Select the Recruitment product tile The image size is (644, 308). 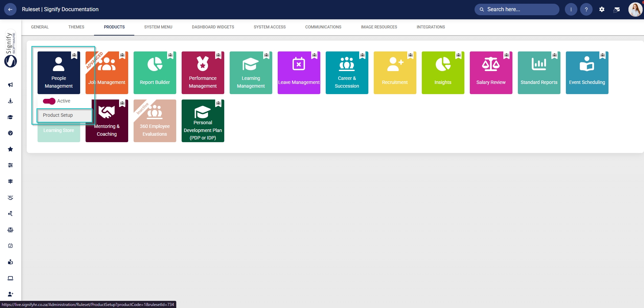click(x=395, y=73)
